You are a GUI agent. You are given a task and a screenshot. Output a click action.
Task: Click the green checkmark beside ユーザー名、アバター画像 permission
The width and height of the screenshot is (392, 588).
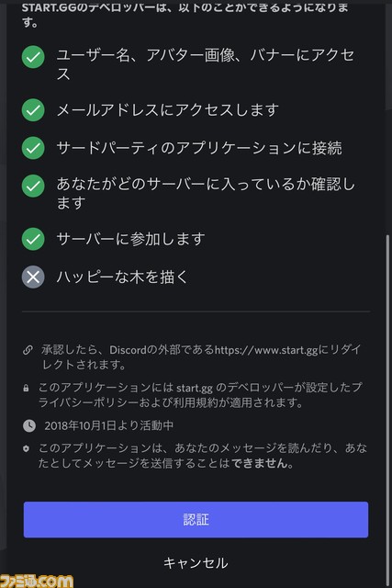click(x=33, y=57)
